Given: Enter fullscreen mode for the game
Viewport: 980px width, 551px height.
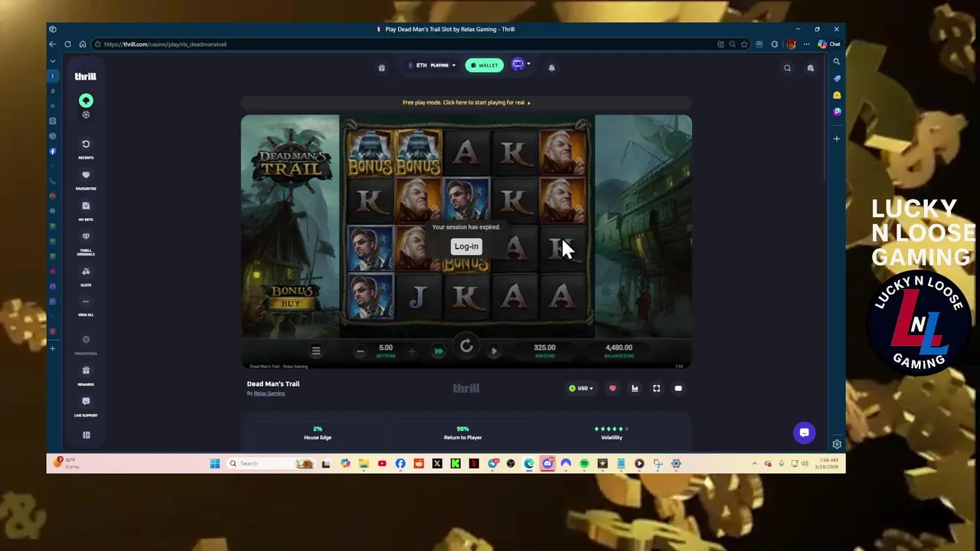Looking at the screenshot, I should [x=656, y=389].
